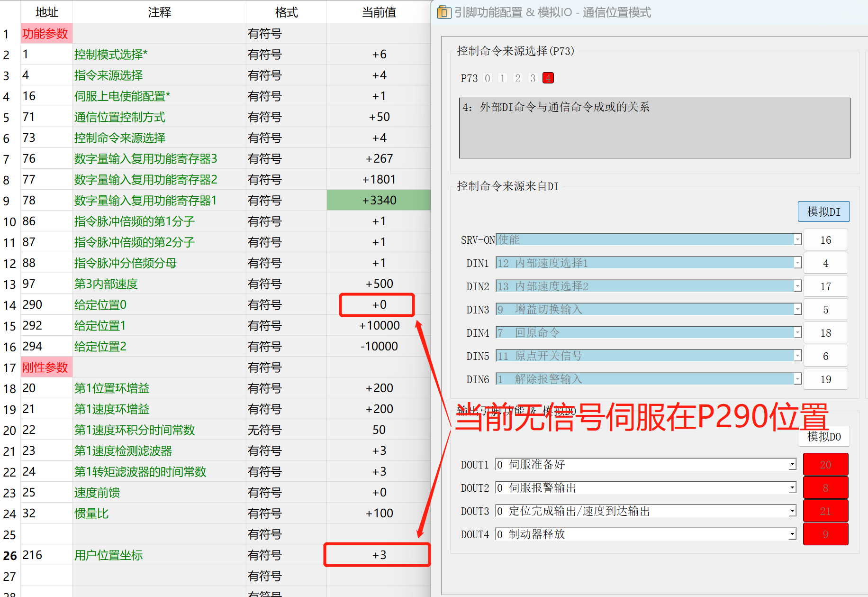
Task: Click the 当前值 column header
Action: coord(379,12)
